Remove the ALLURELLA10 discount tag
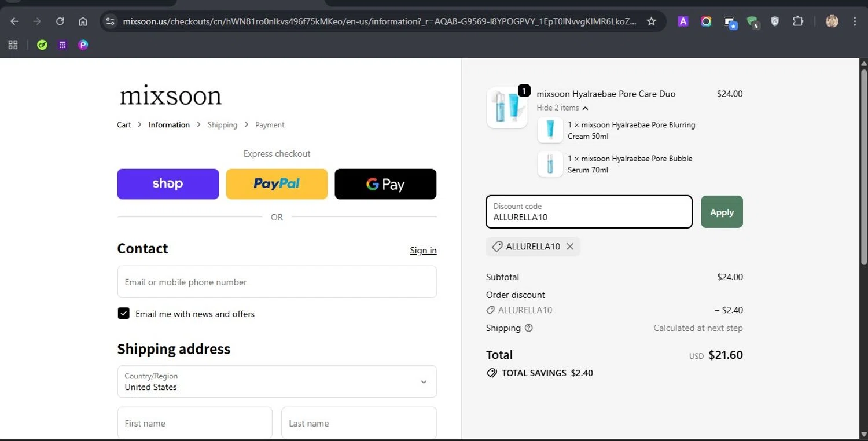The image size is (868, 441). 570,247
